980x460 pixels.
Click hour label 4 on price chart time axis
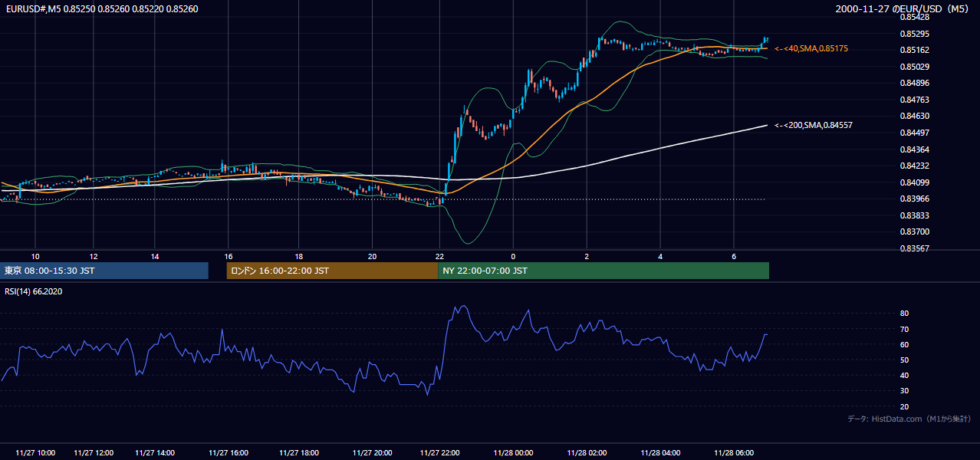pyautogui.click(x=660, y=256)
